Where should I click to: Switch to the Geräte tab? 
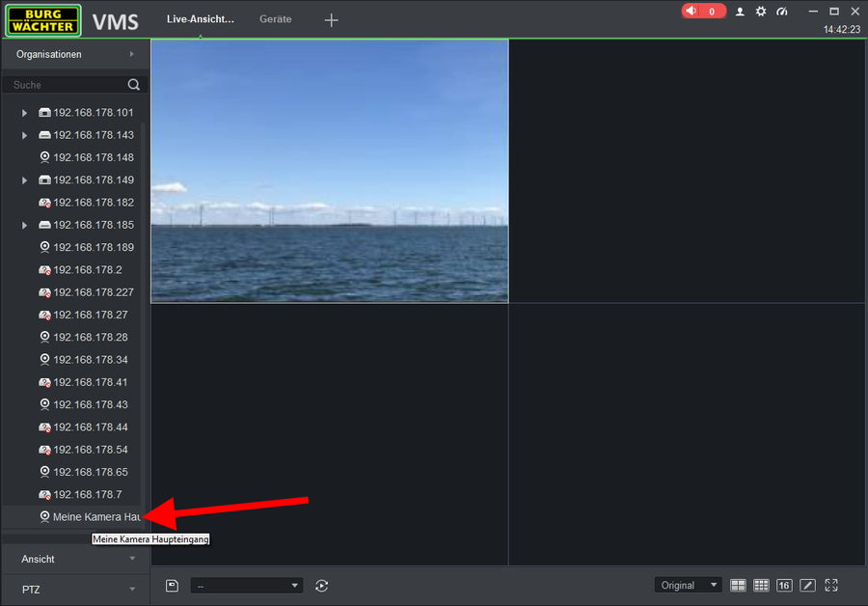pyautogui.click(x=275, y=19)
